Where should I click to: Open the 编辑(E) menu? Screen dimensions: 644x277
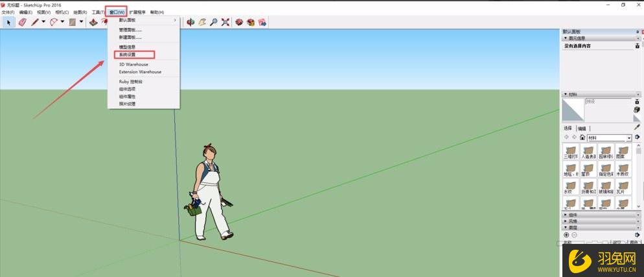click(26, 12)
